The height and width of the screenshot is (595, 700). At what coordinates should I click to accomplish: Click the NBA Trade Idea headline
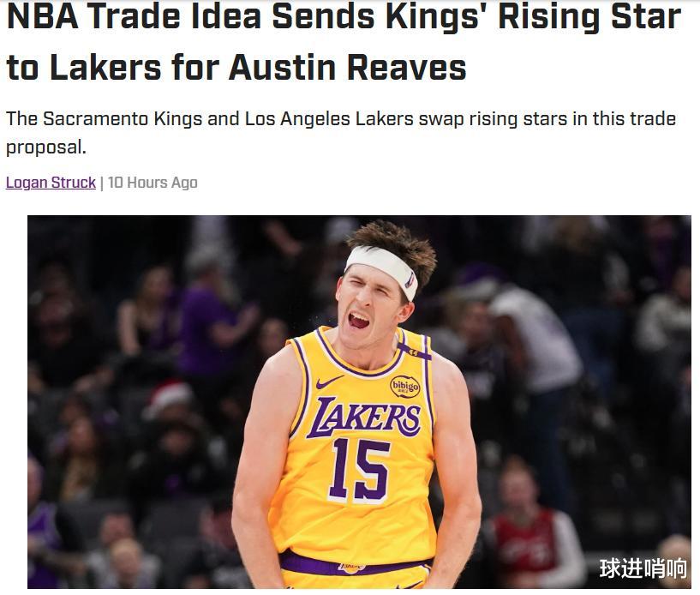pos(344,42)
